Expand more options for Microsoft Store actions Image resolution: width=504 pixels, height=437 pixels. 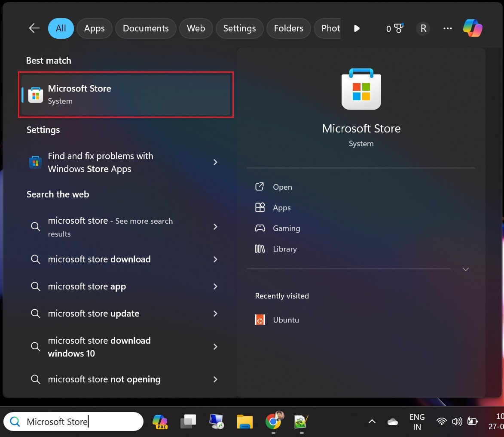466,269
